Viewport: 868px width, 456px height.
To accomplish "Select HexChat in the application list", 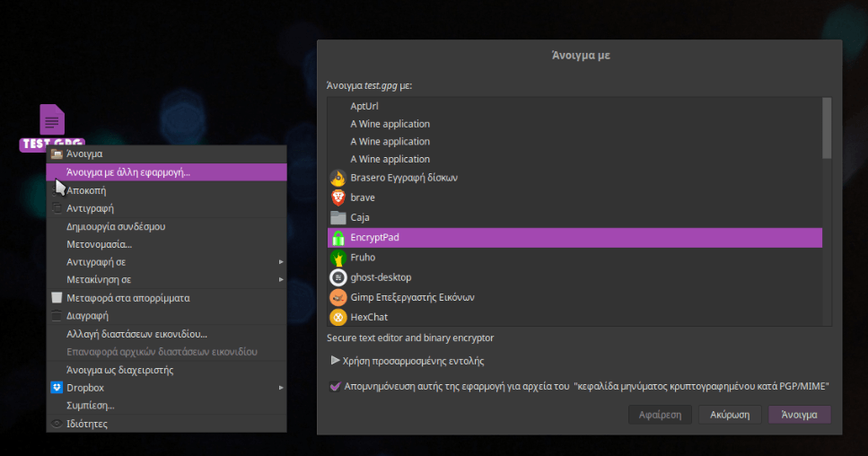I will pyautogui.click(x=574, y=317).
